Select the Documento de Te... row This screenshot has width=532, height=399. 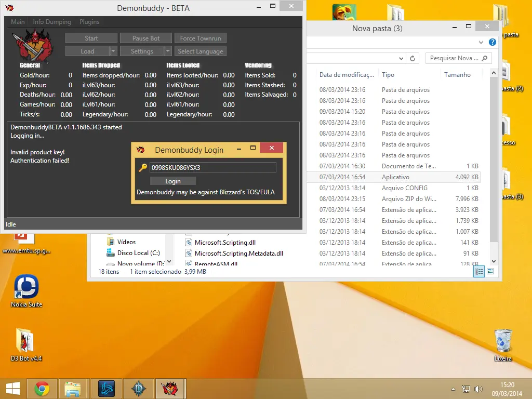click(394, 166)
